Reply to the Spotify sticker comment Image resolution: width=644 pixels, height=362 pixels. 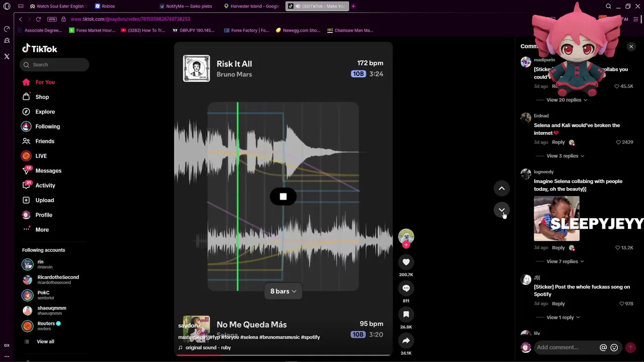pyautogui.click(x=558, y=304)
